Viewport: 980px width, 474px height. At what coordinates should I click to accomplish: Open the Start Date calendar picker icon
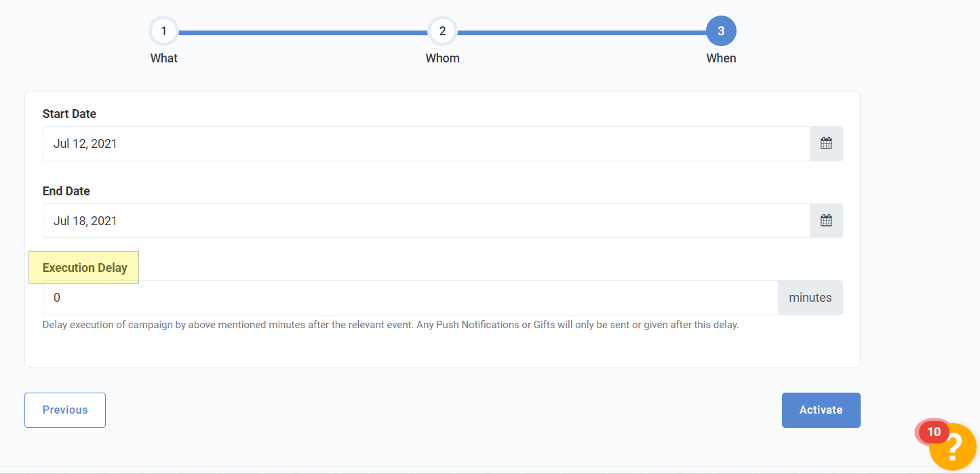826,144
